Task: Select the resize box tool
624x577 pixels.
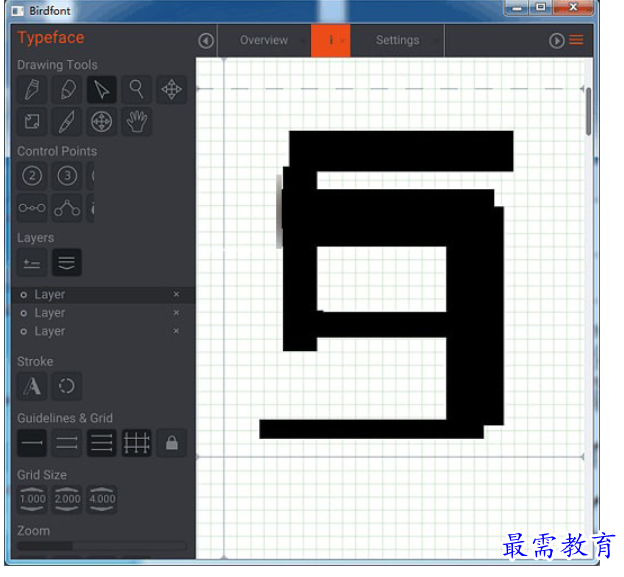Action: pyautogui.click(x=32, y=123)
